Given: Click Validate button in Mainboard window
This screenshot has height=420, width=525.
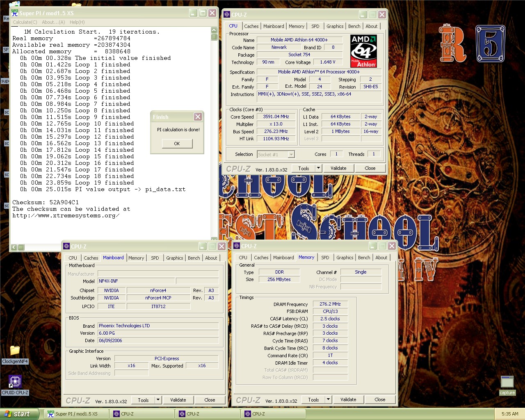Looking at the screenshot, I should [178, 400].
